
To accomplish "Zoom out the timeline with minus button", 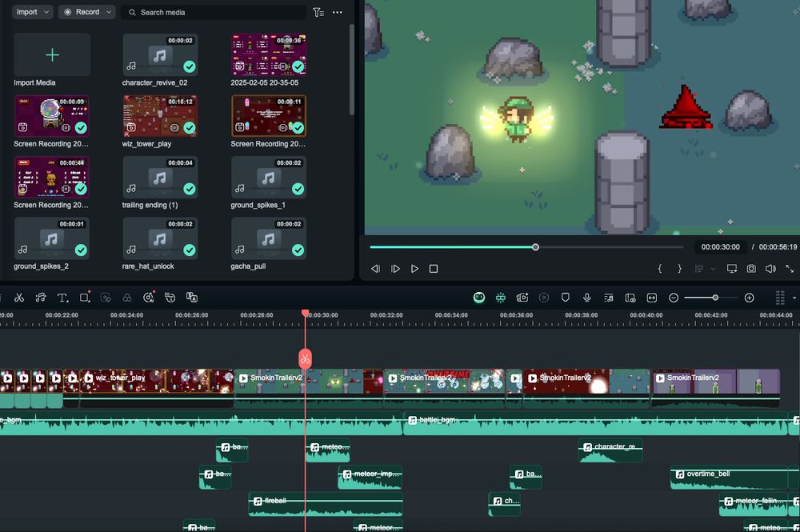I will point(674,298).
